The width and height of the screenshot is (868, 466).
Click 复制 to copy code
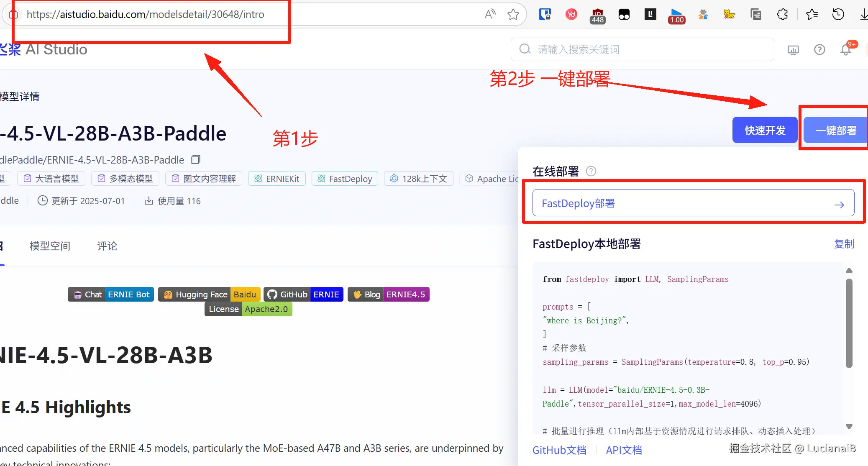point(844,244)
